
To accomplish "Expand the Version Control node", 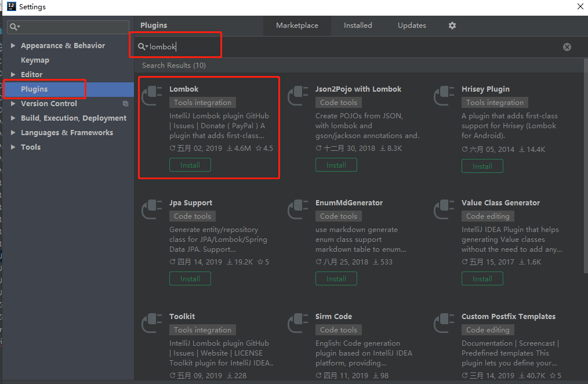I will pyautogui.click(x=13, y=103).
